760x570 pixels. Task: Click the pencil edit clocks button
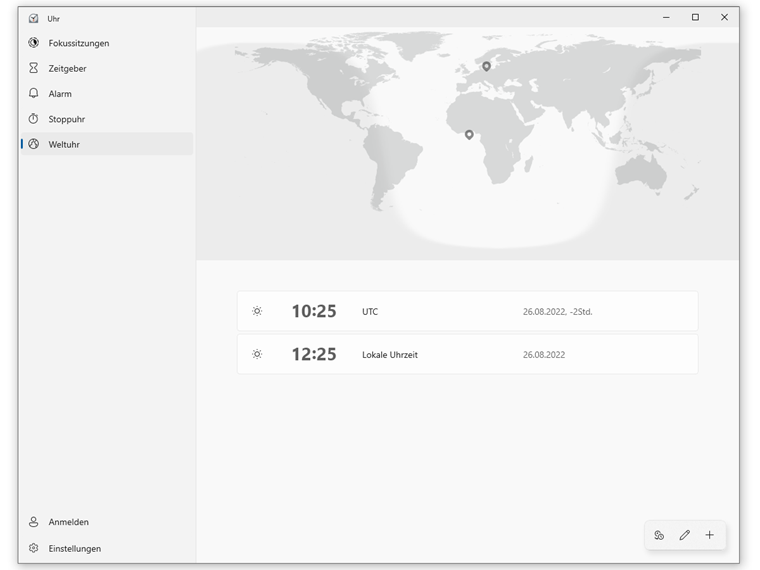[684, 535]
